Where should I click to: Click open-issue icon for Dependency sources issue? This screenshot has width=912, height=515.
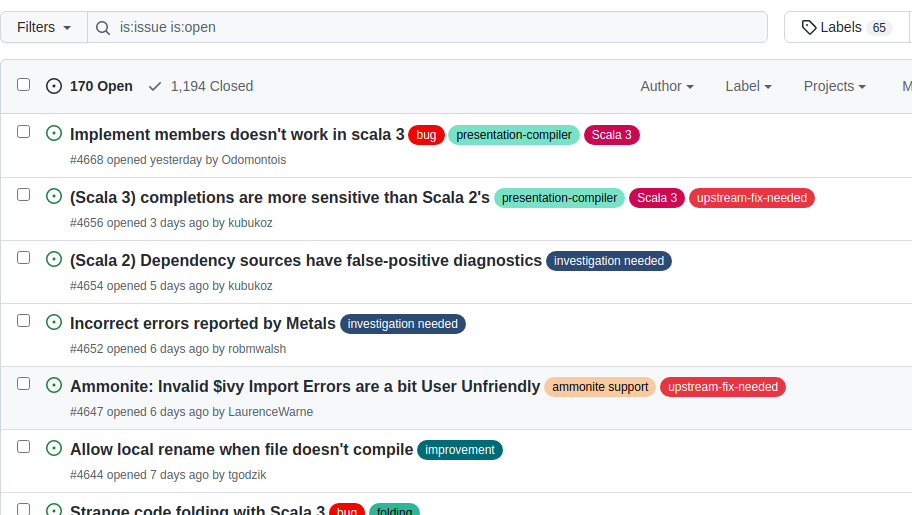54,259
